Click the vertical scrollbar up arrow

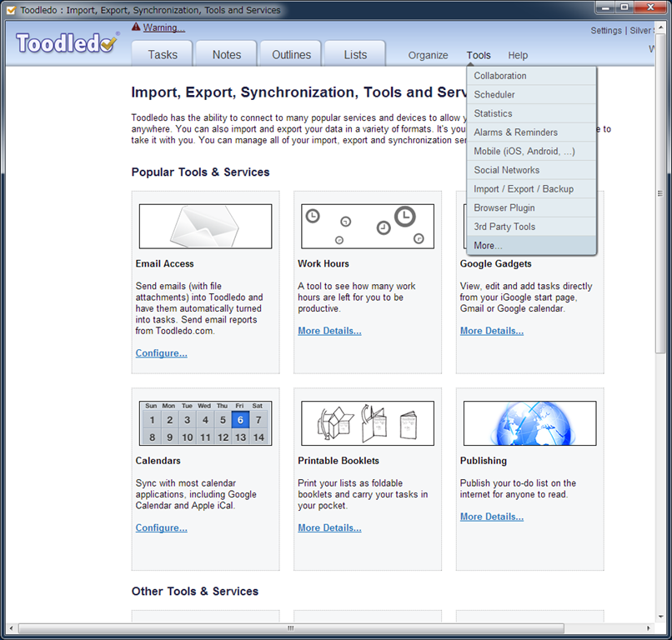(660, 27)
